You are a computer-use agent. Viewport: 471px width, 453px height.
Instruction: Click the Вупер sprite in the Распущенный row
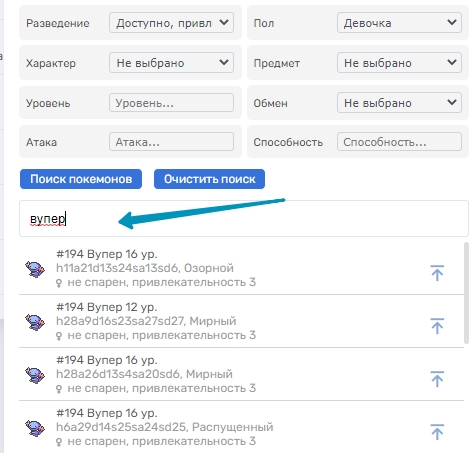click(x=35, y=428)
